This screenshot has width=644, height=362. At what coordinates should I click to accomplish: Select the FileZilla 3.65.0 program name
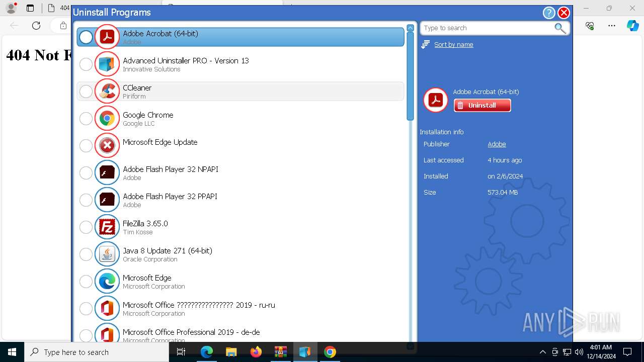145,224
